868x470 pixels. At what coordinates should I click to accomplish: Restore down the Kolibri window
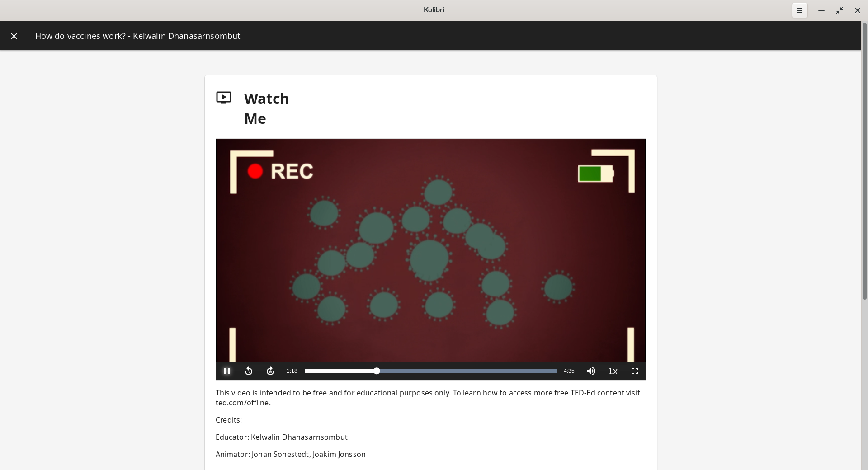pyautogui.click(x=840, y=10)
